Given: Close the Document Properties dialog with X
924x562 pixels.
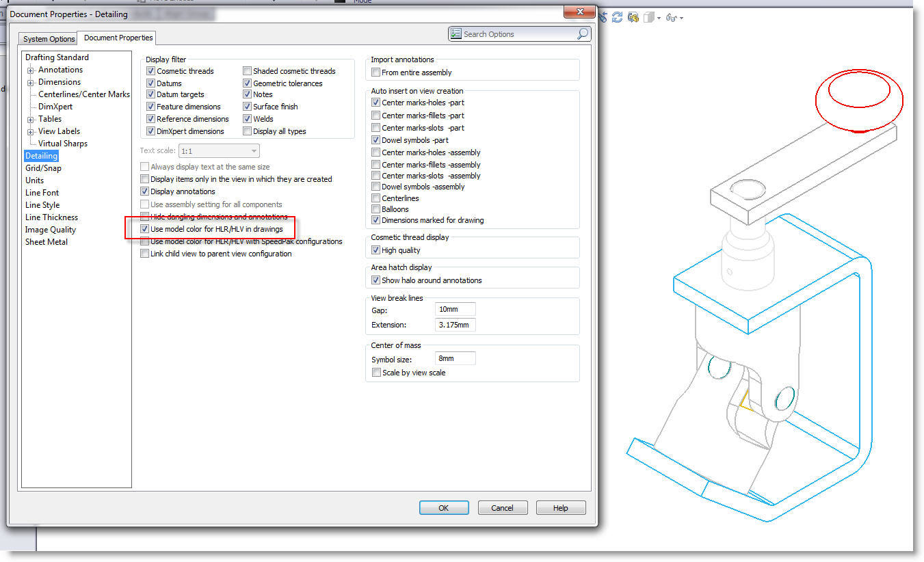Looking at the screenshot, I should point(580,12).
